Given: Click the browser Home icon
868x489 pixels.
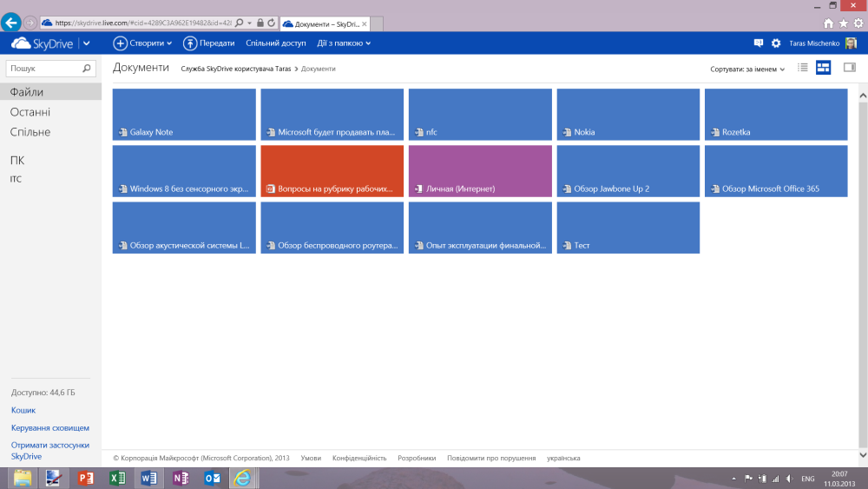Looking at the screenshot, I should coord(828,23).
